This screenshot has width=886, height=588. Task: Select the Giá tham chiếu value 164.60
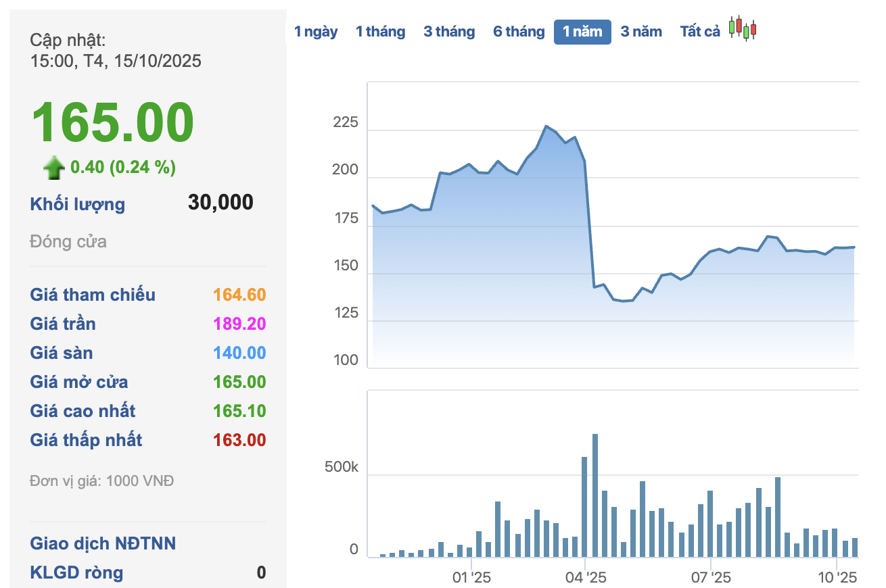click(x=239, y=295)
